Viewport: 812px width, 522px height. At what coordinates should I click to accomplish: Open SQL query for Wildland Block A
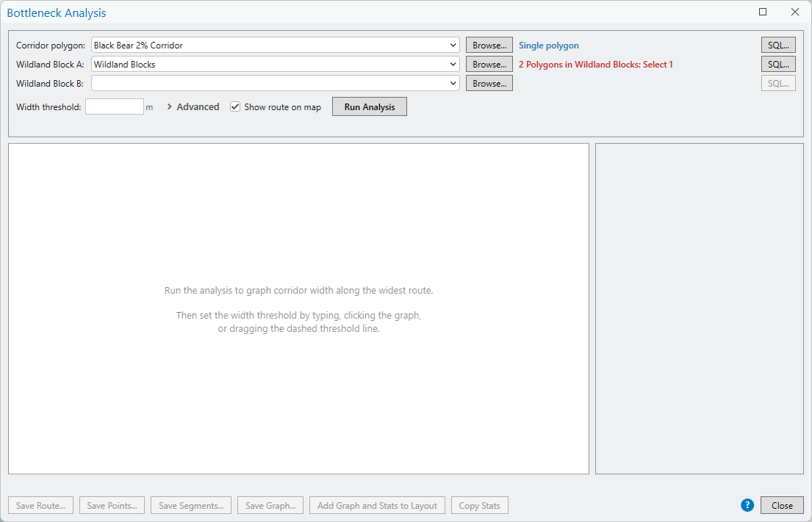point(777,64)
